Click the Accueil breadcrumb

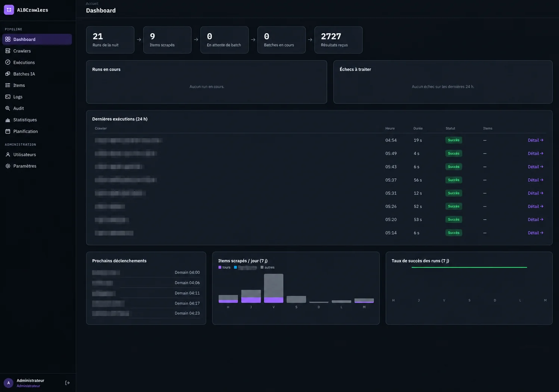[x=92, y=4]
